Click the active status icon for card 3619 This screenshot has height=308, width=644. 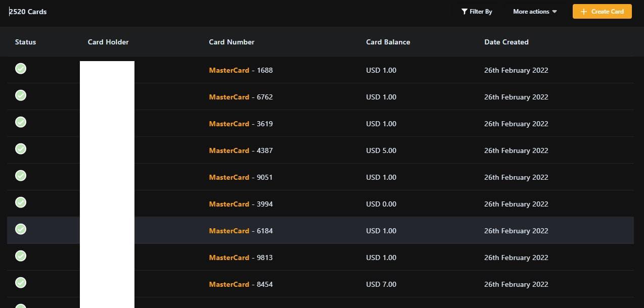[x=21, y=122]
